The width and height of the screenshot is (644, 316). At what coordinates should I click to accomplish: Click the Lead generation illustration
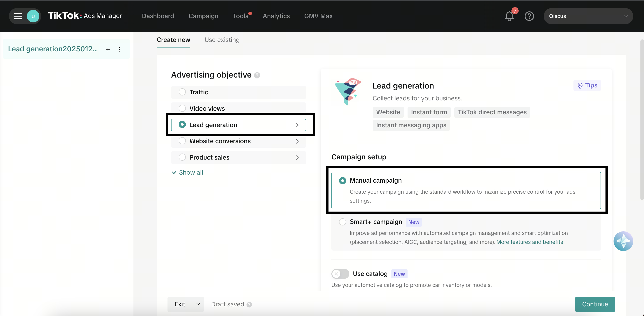348,91
